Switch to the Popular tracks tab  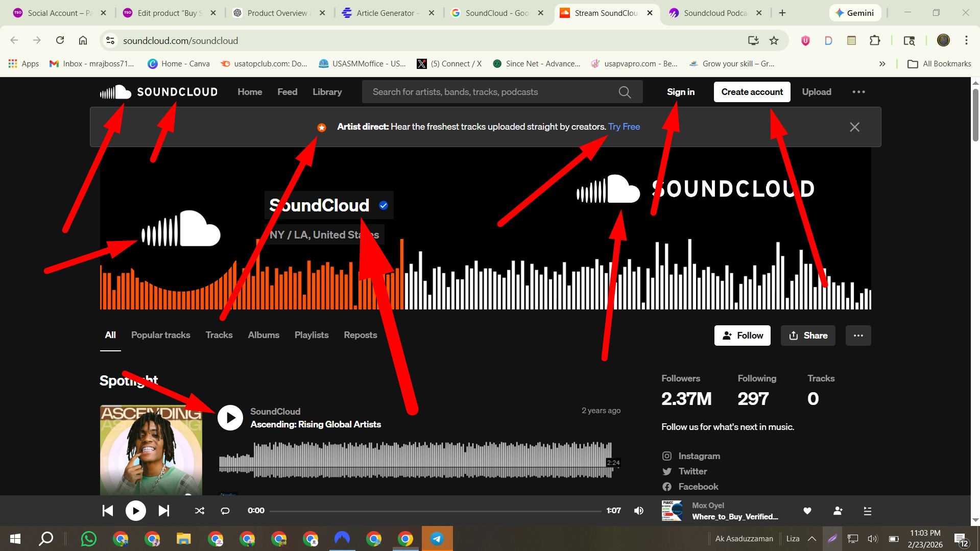pyautogui.click(x=160, y=335)
